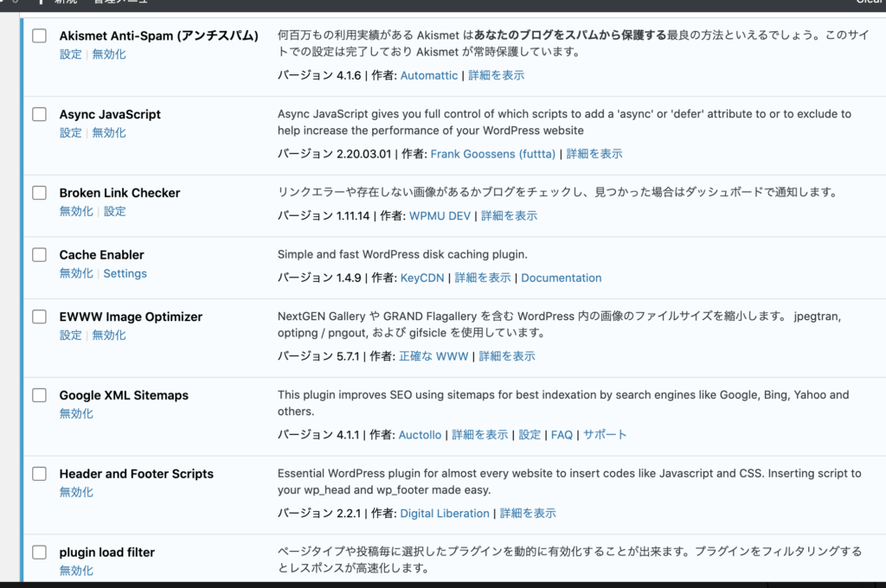Show Broken Link Checker 詳細を表示
Image resolution: width=886 pixels, height=588 pixels.
pos(509,216)
